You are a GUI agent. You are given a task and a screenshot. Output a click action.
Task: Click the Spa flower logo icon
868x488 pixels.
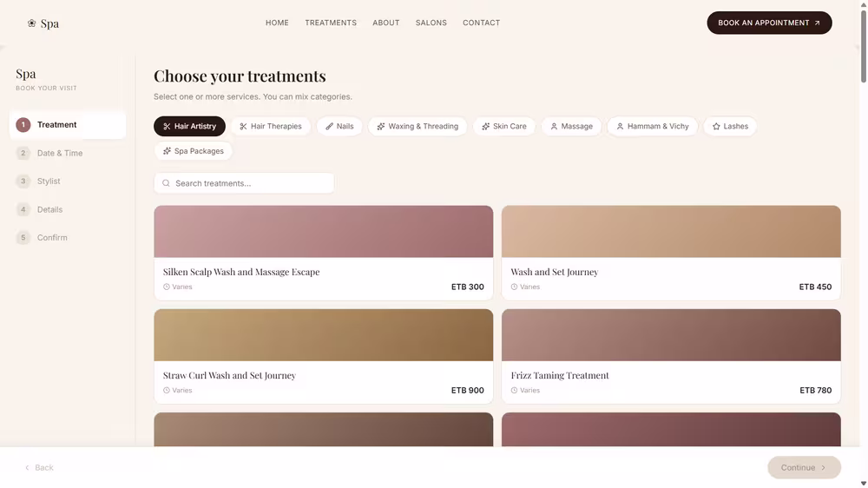pyautogui.click(x=31, y=23)
